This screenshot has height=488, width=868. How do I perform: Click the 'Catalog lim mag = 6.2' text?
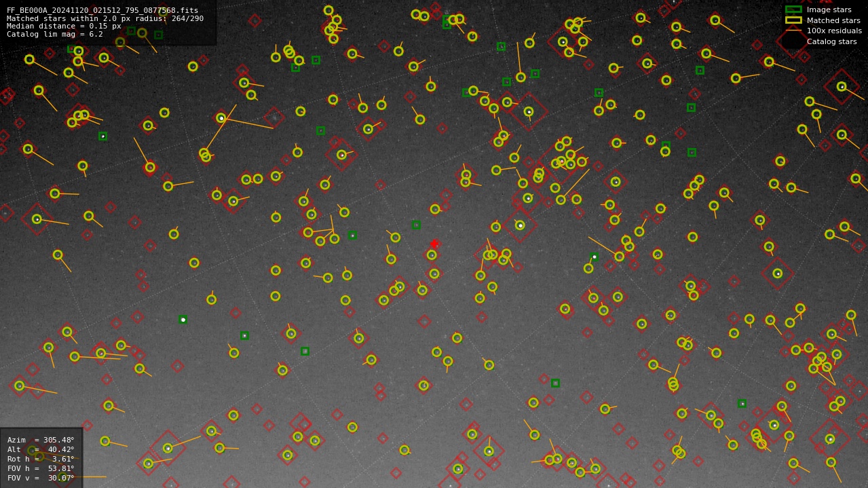point(55,35)
